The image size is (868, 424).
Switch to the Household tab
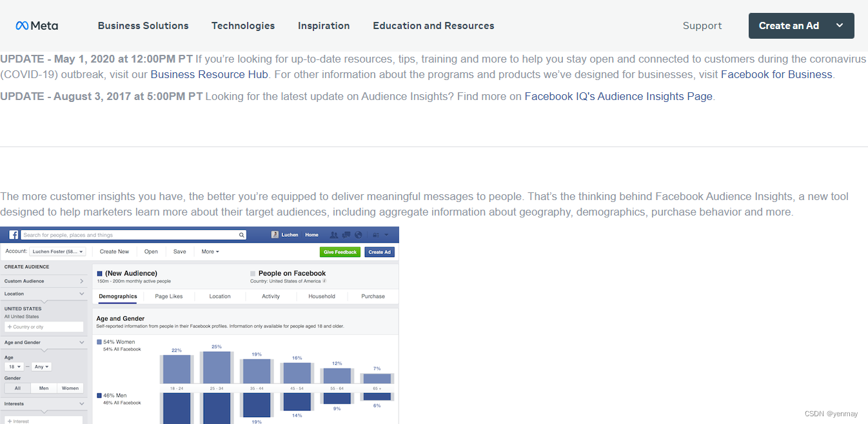pyautogui.click(x=322, y=296)
